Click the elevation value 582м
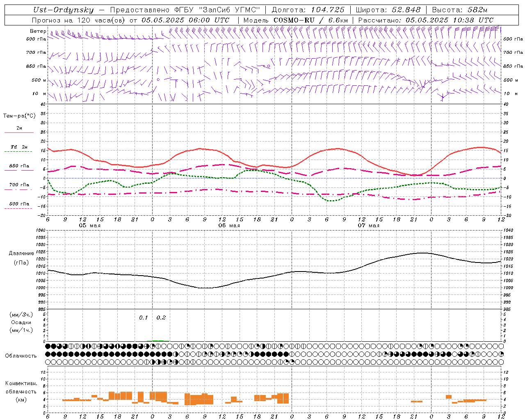The width and height of the screenshot is (525, 420). click(477, 10)
